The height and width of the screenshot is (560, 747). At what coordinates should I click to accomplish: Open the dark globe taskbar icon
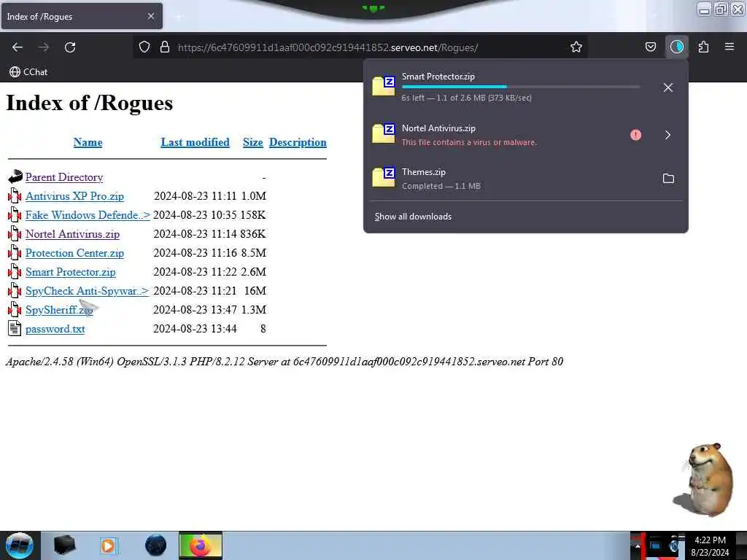[156, 545]
